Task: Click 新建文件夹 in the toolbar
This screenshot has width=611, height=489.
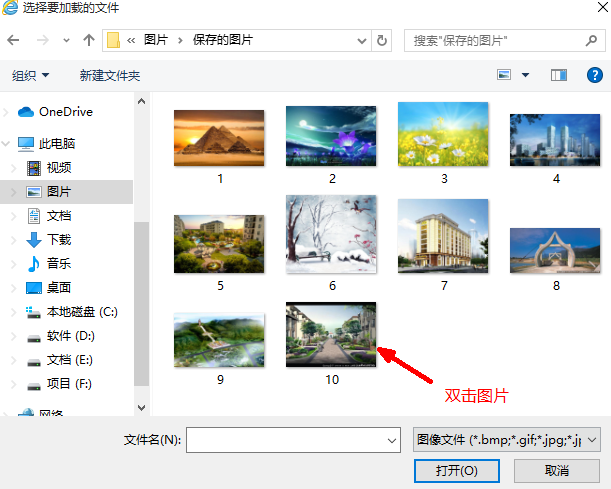Action: coord(110,76)
